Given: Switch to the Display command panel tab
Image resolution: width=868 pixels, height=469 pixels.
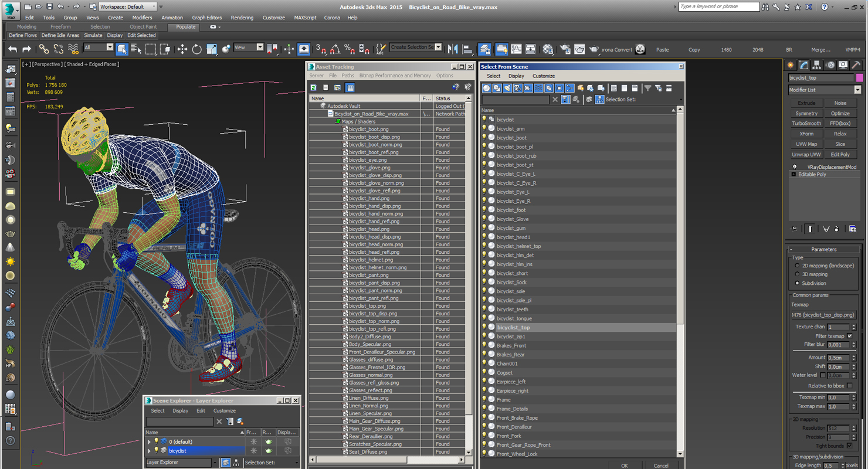Looking at the screenshot, I should [x=843, y=65].
